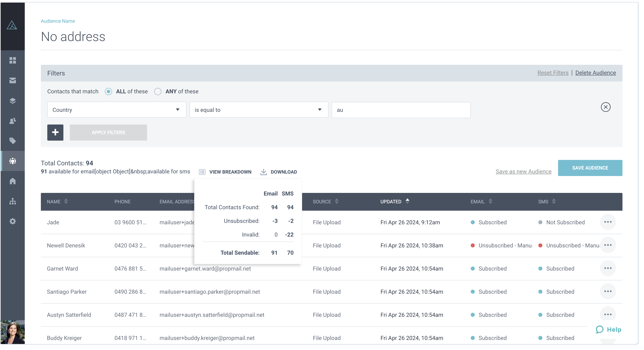The height and width of the screenshot is (350, 644).
Task: Click the PHONE column header
Action: (123, 202)
